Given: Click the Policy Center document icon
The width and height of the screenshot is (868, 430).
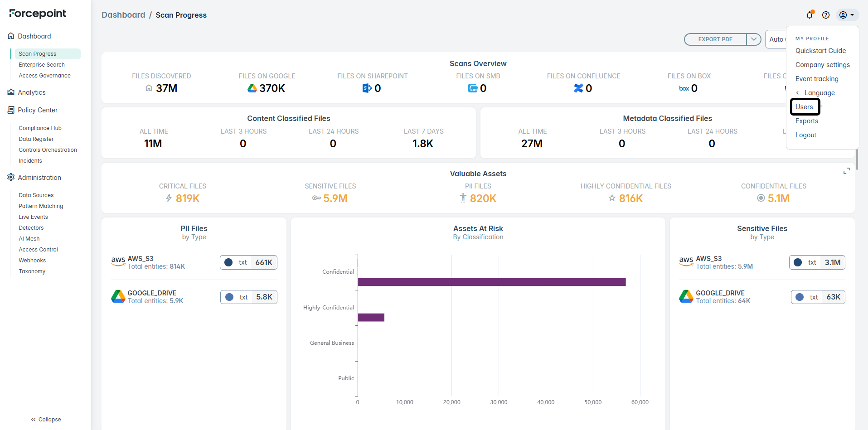Looking at the screenshot, I should click(11, 110).
